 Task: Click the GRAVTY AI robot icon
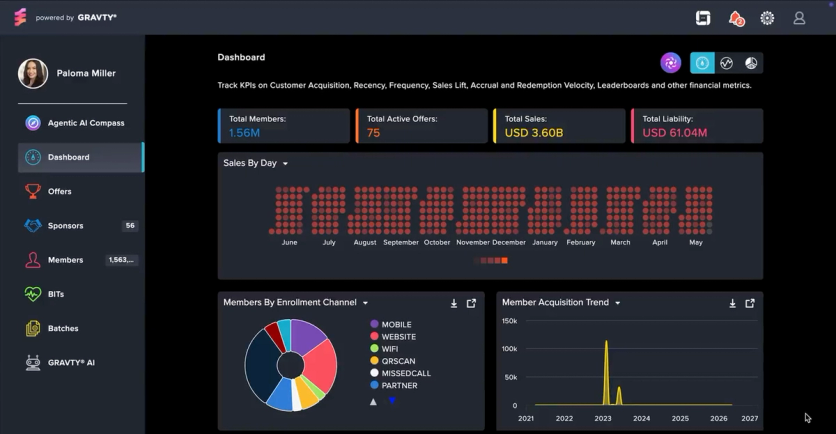pos(33,363)
